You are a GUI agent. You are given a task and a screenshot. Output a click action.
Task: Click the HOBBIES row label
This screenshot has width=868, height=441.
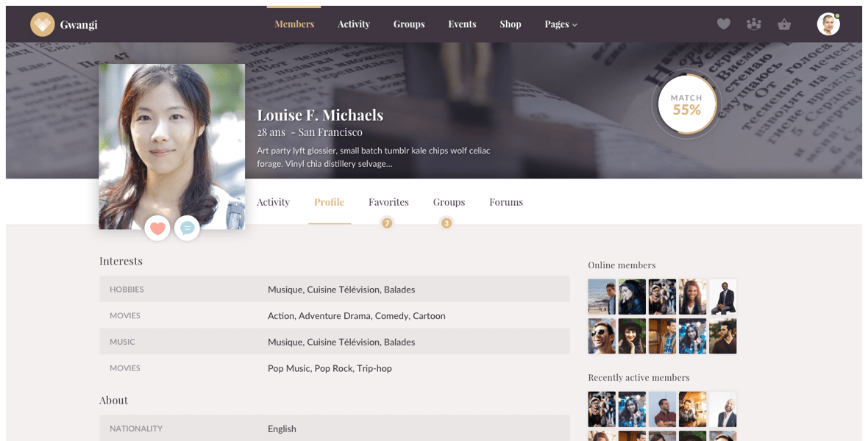pyautogui.click(x=127, y=290)
